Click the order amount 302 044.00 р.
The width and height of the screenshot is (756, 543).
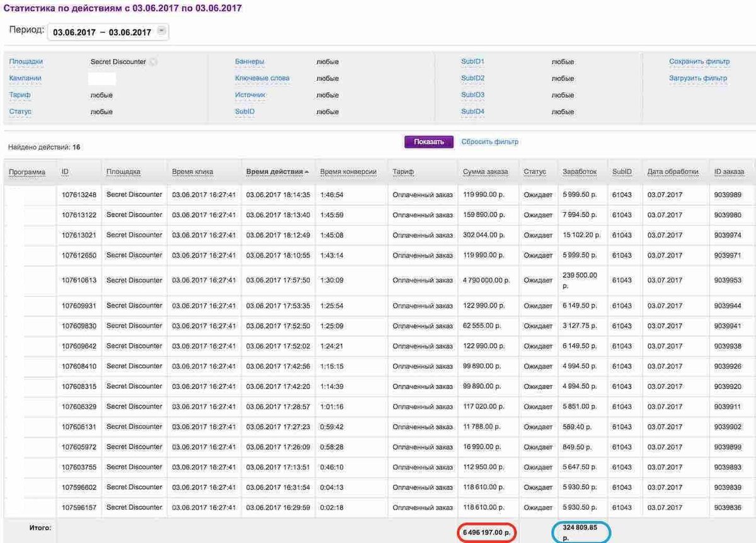tap(484, 235)
